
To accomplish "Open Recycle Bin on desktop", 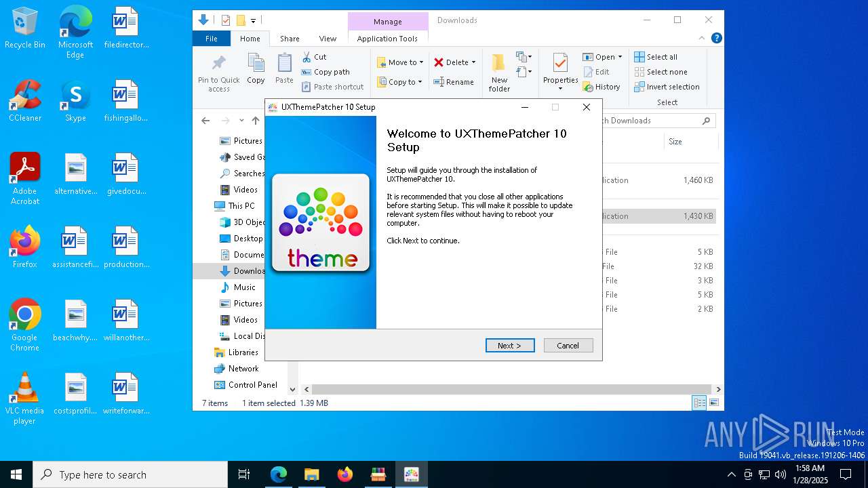I will point(25,28).
